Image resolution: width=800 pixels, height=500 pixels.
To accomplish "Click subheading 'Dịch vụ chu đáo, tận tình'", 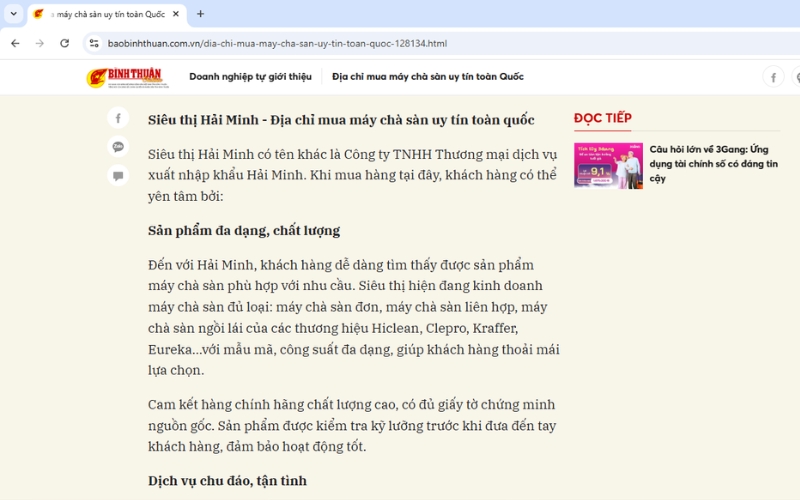I will (x=227, y=481).
